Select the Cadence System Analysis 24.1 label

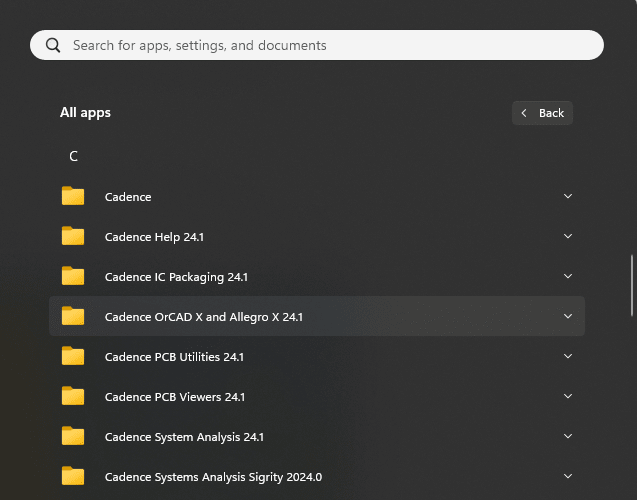pyautogui.click(x=184, y=437)
